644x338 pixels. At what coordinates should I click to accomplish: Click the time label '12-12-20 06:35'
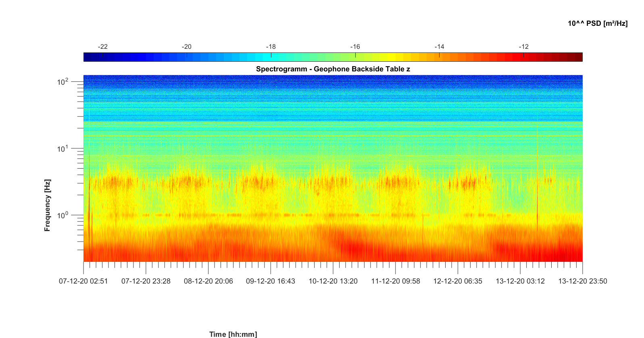point(458,281)
